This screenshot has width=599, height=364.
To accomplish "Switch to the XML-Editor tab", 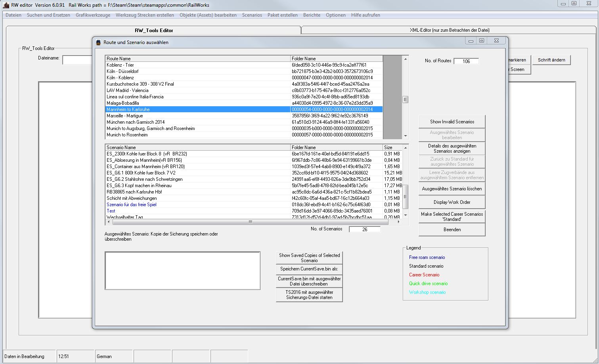I will (x=449, y=30).
